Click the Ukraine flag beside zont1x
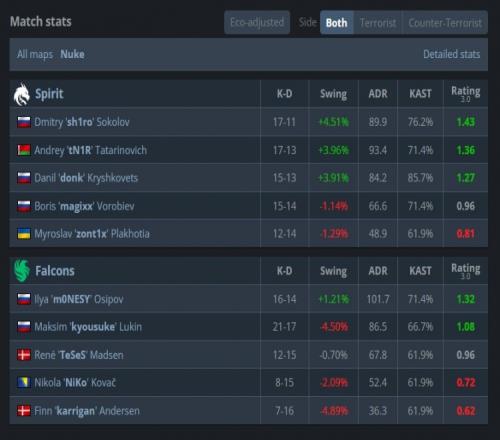 pyautogui.click(x=24, y=234)
